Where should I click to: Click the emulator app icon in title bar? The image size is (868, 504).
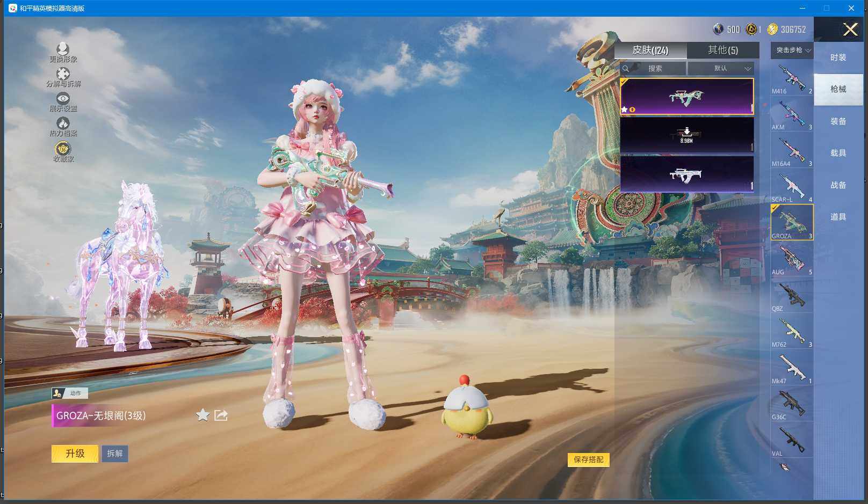[12, 8]
